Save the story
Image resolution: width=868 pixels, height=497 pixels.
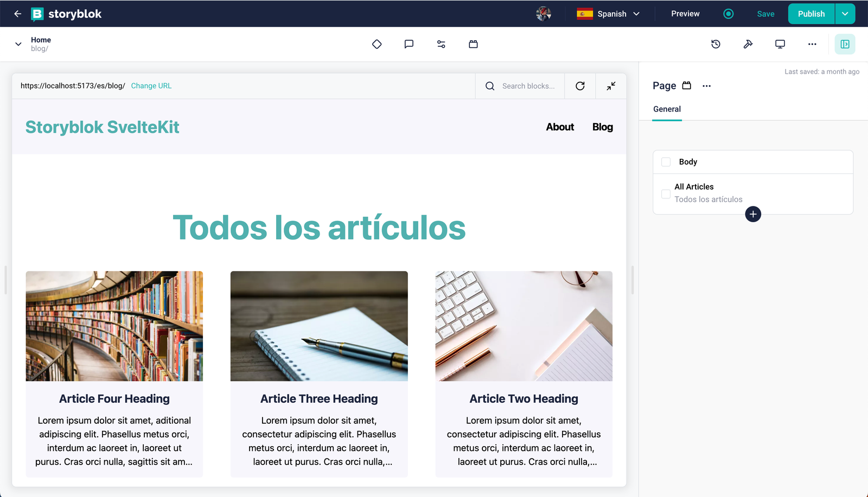(x=765, y=14)
